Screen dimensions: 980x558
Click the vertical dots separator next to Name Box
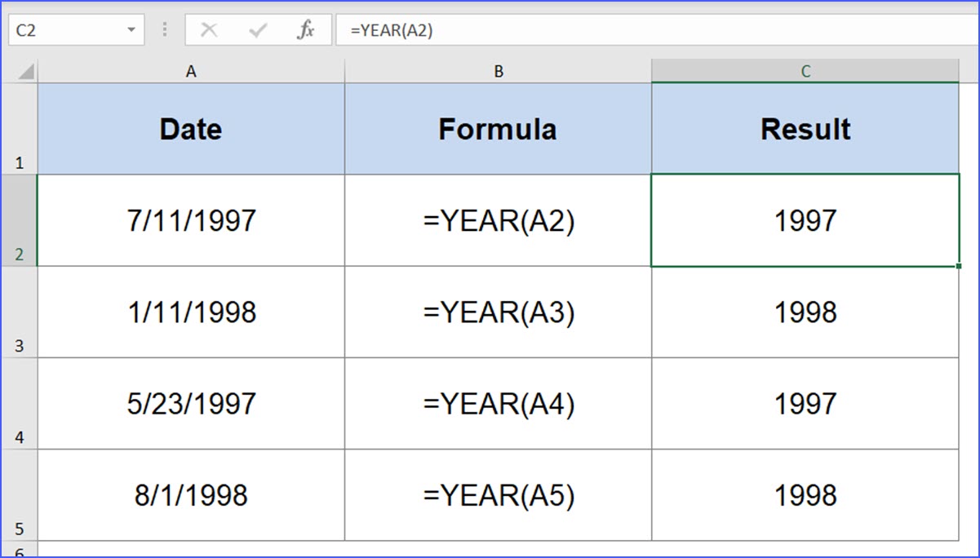point(164,29)
